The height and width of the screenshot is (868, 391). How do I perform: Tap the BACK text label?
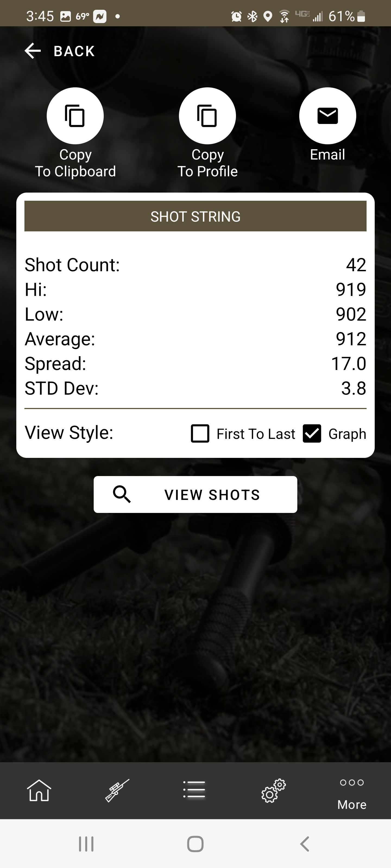[x=74, y=51]
